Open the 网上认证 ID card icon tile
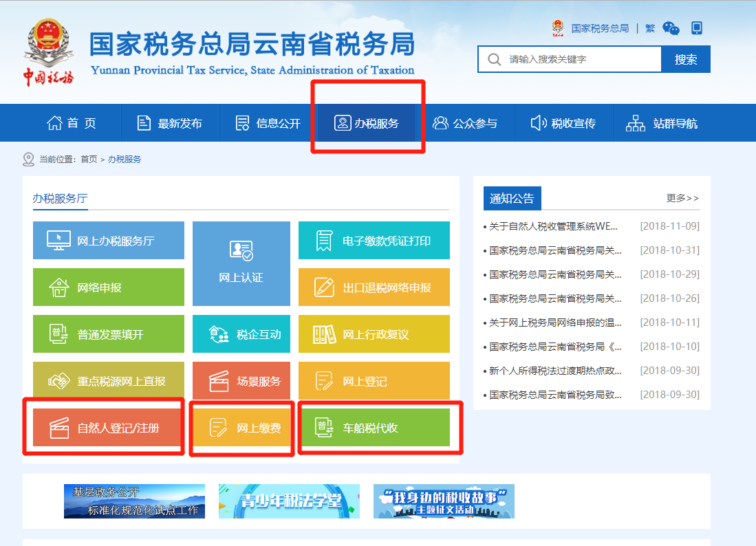This screenshot has width=756, height=546. 241,263
